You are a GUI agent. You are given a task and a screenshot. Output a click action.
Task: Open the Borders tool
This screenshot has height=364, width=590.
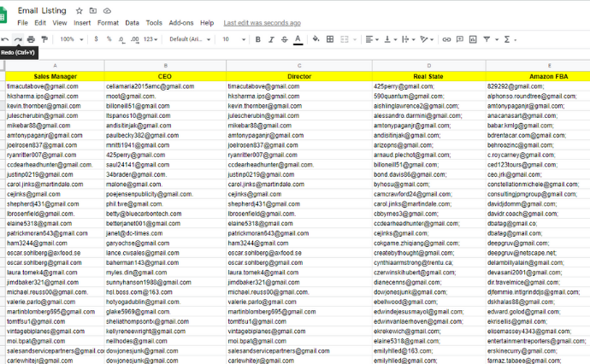(330, 39)
